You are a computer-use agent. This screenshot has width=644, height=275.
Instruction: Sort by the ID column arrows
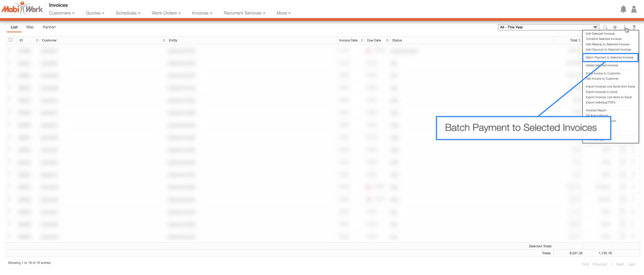pyautogui.click(x=37, y=40)
